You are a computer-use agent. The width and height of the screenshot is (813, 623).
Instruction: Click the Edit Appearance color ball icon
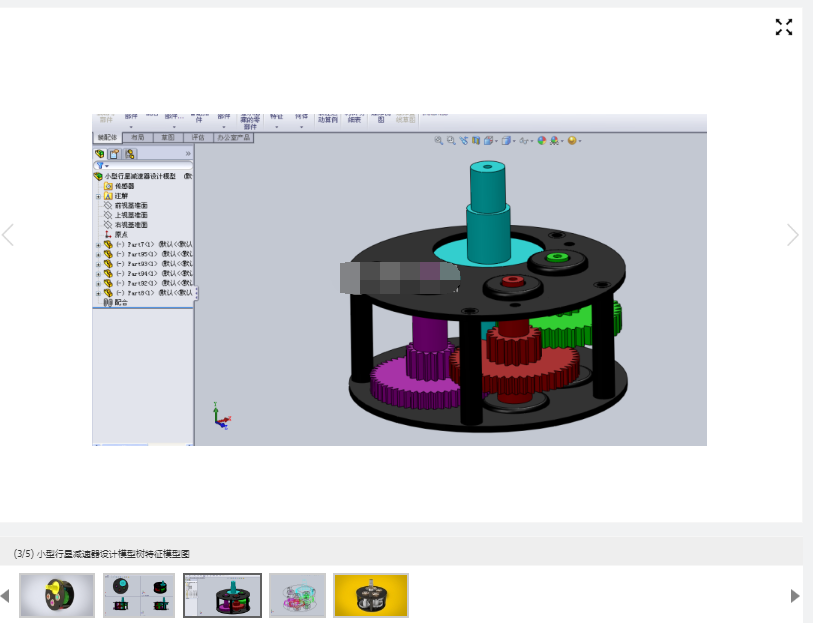point(542,140)
